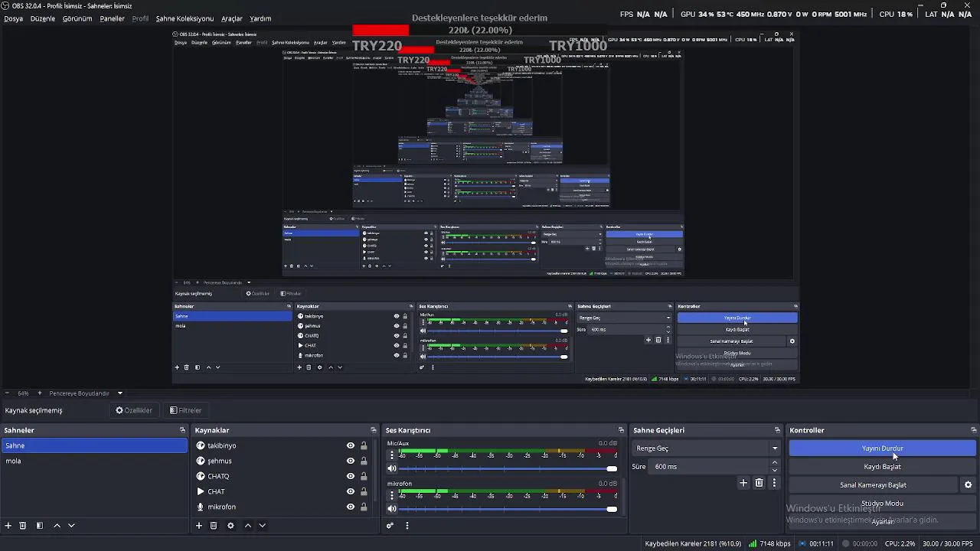Zoom in preview with plus icon
The width and height of the screenshot is (980, 551).
tap(40, 393)
